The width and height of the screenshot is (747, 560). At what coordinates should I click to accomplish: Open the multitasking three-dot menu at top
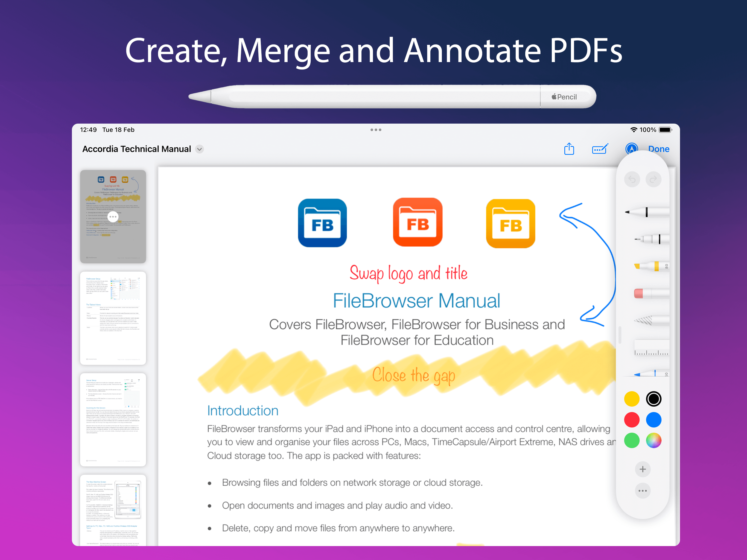click(375, 130)
